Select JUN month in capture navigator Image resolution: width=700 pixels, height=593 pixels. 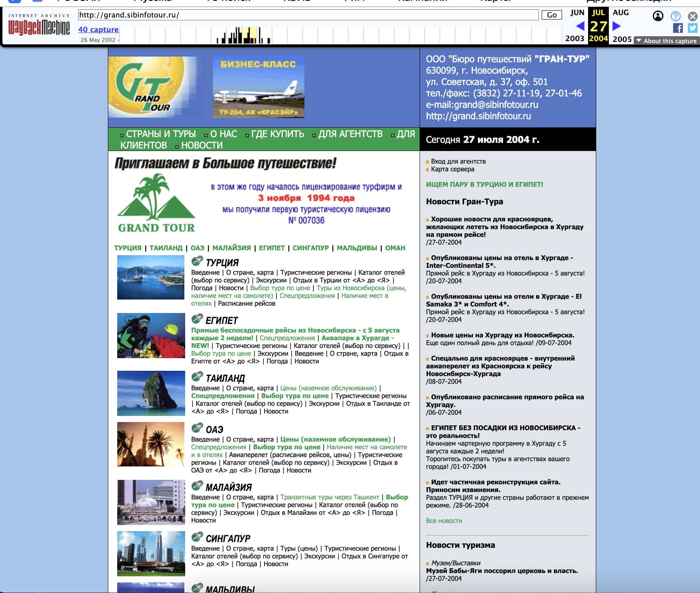pos(577,13)
